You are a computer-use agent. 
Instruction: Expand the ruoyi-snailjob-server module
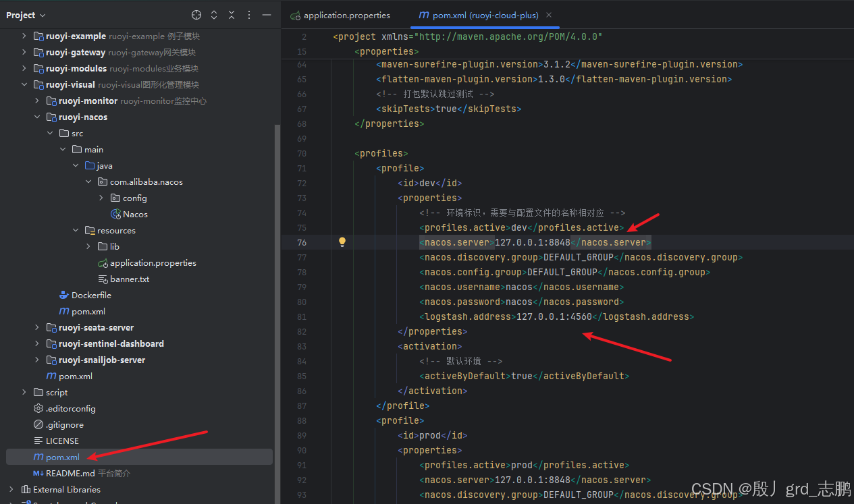pyautogui.click(x=38, y=360)
